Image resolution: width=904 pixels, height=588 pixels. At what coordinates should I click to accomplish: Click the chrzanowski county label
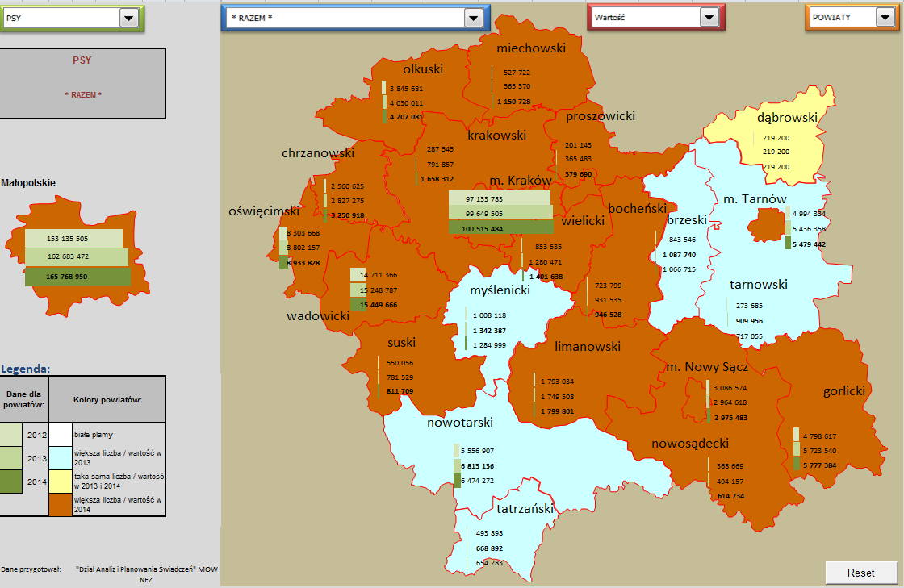[x=318, y=153]
